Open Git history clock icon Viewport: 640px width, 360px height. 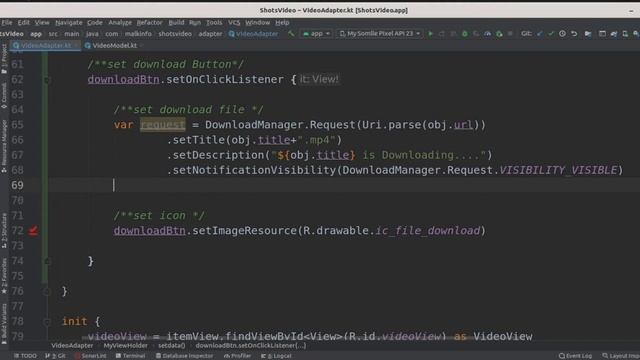[562, 34]
